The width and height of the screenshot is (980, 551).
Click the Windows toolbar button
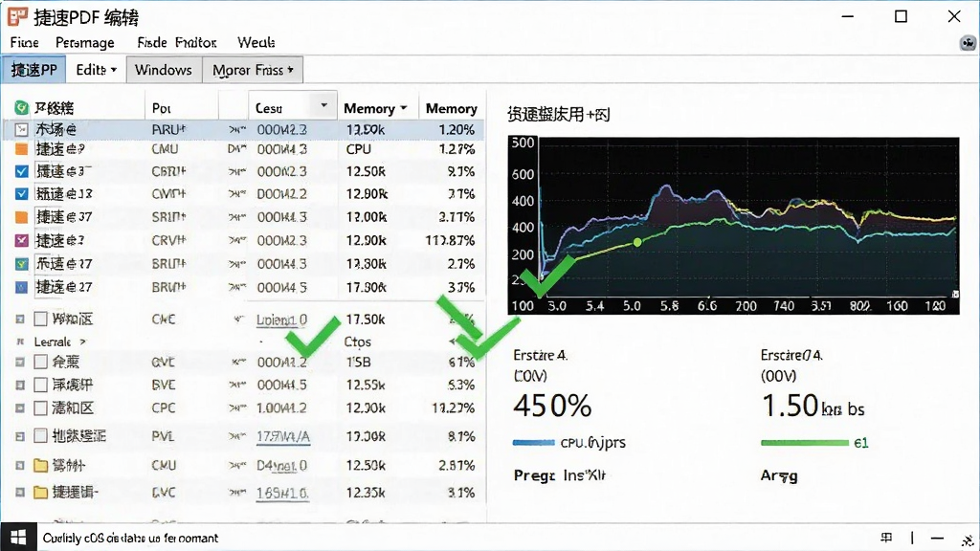click(x=164, y=70)
